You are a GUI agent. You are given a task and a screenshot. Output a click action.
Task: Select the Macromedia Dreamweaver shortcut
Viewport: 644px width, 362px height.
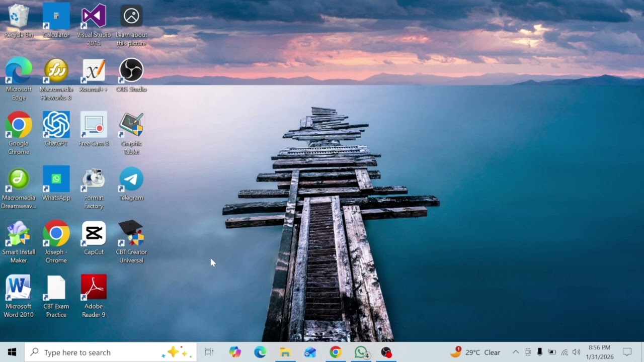tap(19, 188)
